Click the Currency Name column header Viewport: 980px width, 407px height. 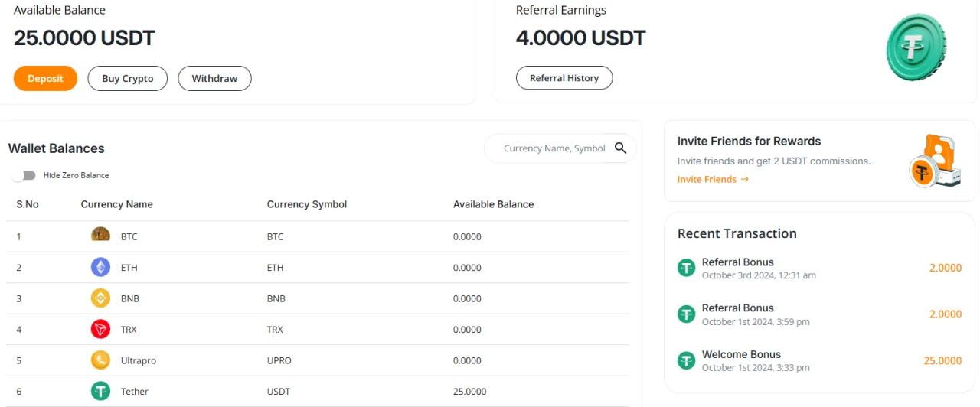[116, 204]
